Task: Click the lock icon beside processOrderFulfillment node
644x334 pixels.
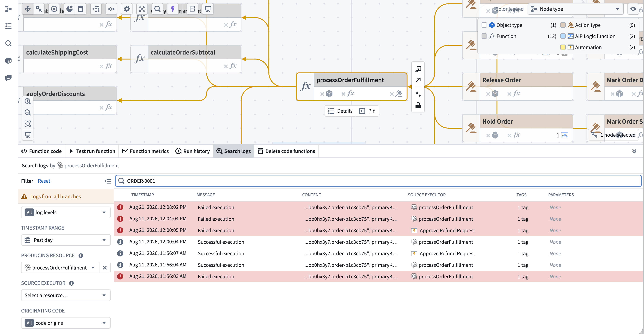Action: [x=418, y=105]
